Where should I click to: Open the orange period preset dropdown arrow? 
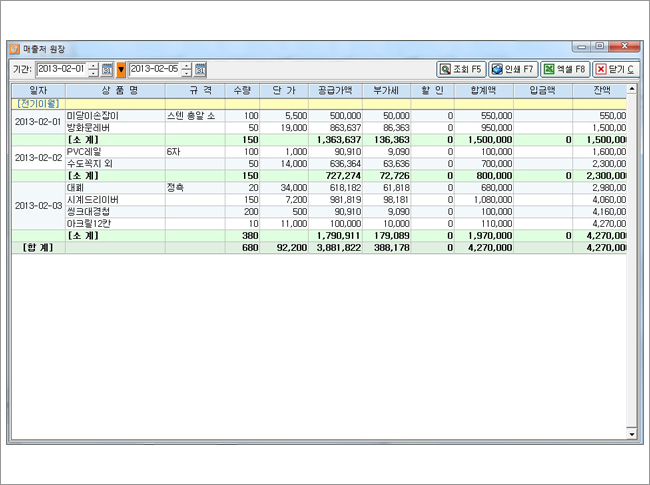[x=121, y=69]
